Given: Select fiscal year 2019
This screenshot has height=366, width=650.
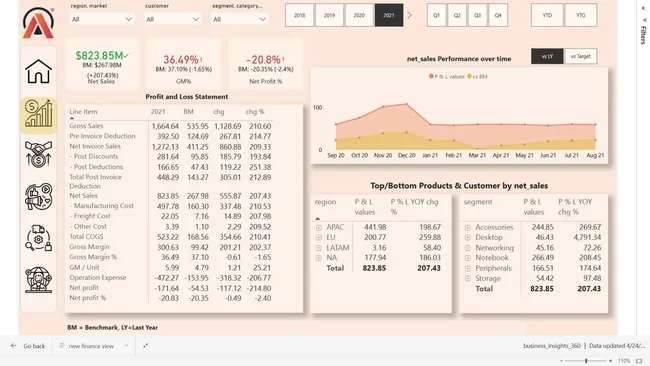Looking at the screenshot, I should (x=329, y=15).
